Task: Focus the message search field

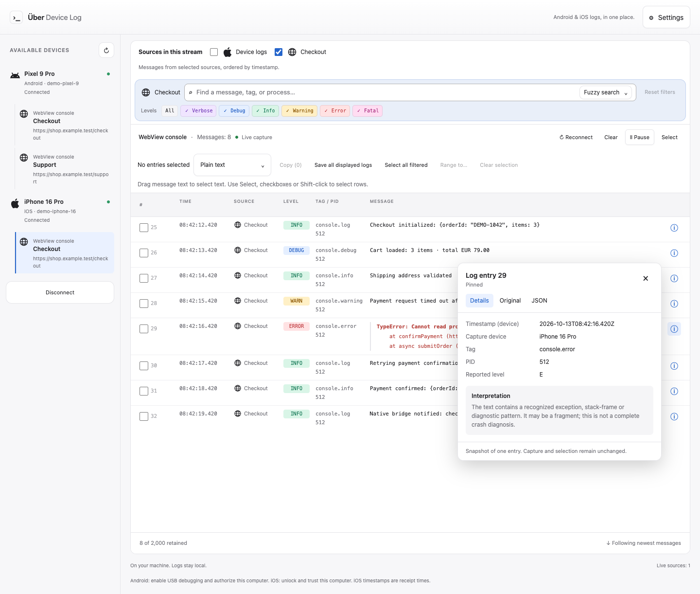Action: point(384,92)
